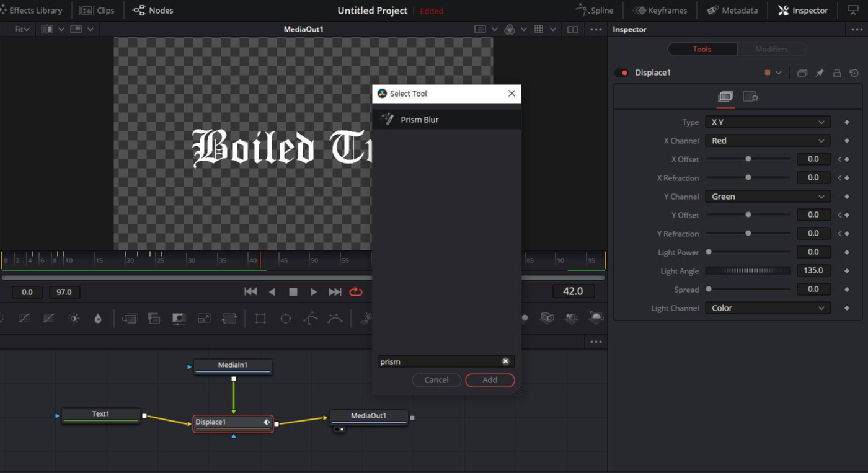
Task: Adjust the Y Refraction slider handle
Action: [748, 234]
